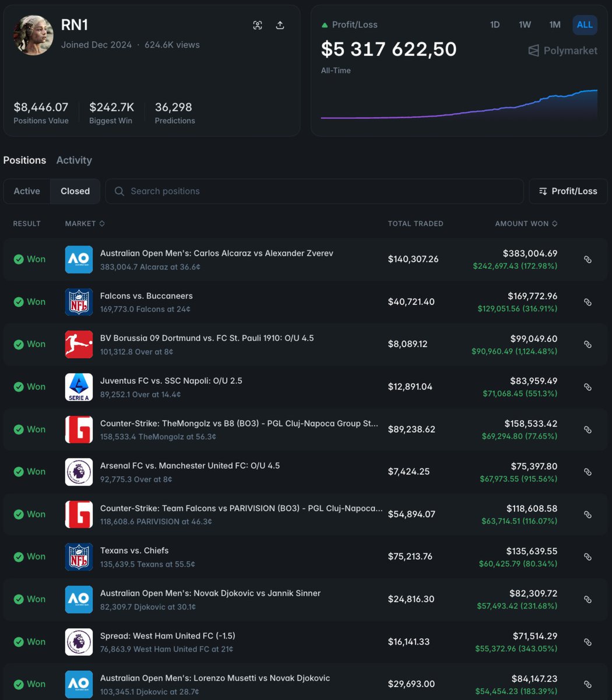Click red G logo of Team Falcons vs PARIVISION

79,514
